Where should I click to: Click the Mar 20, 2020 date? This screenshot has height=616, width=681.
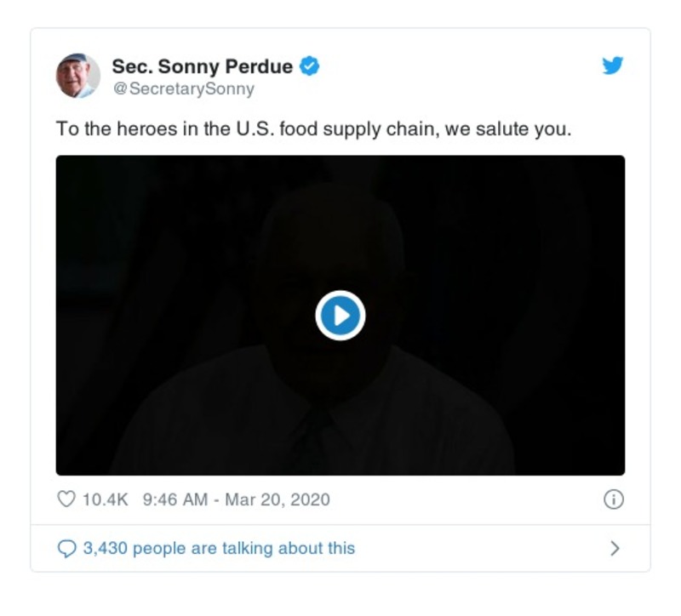pos(277,499)
